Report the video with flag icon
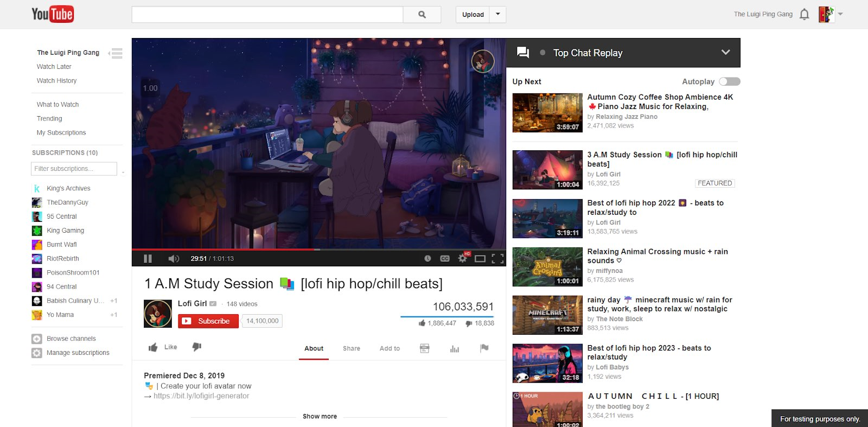Viewport: 868px width, 427px height. (484, 348)
